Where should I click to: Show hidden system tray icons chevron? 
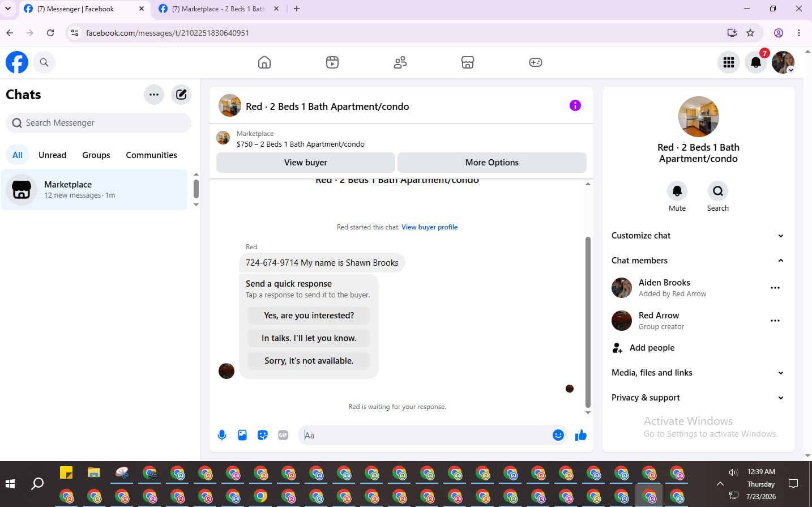coord(720,484)
